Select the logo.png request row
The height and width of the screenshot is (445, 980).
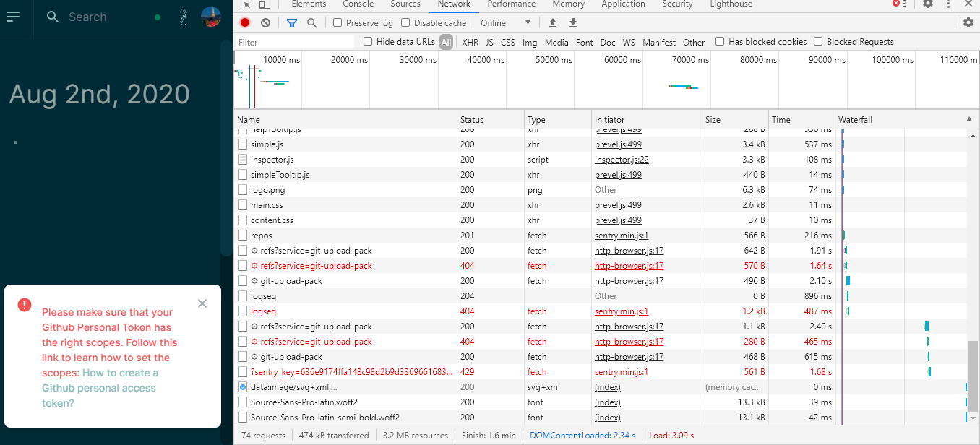[600, 190]
